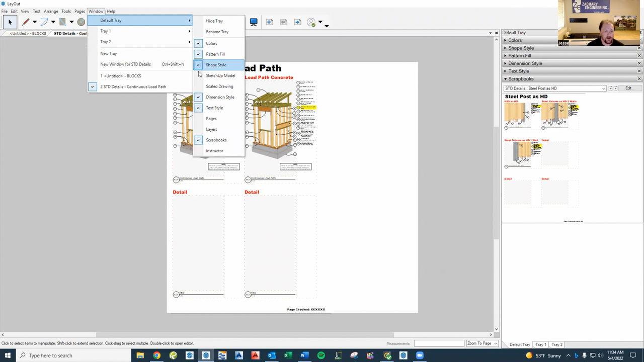Viewport: 644px width, 362px height.
Task: Select New Window for STD Details
Action: (140, 64)
